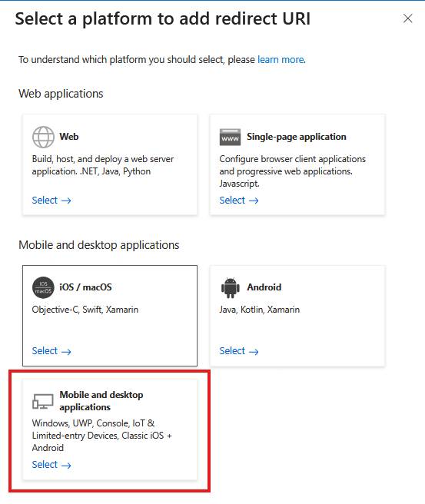
Task: Click the Objective-C, Swift, Xamarin description
Action: tap(85, 310)
